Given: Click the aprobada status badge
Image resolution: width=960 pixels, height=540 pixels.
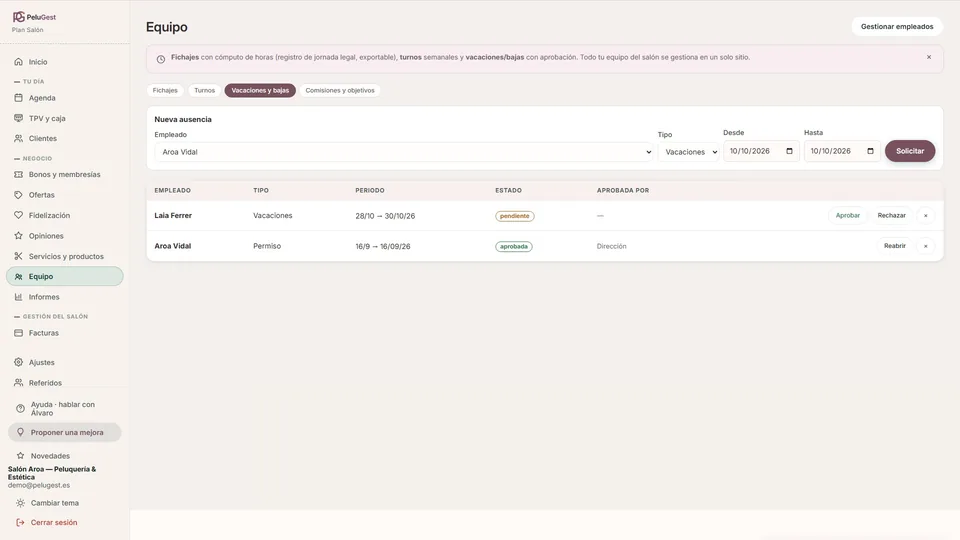Looking at the screenshot, I should pyautogui.click(x=514, y=247).
